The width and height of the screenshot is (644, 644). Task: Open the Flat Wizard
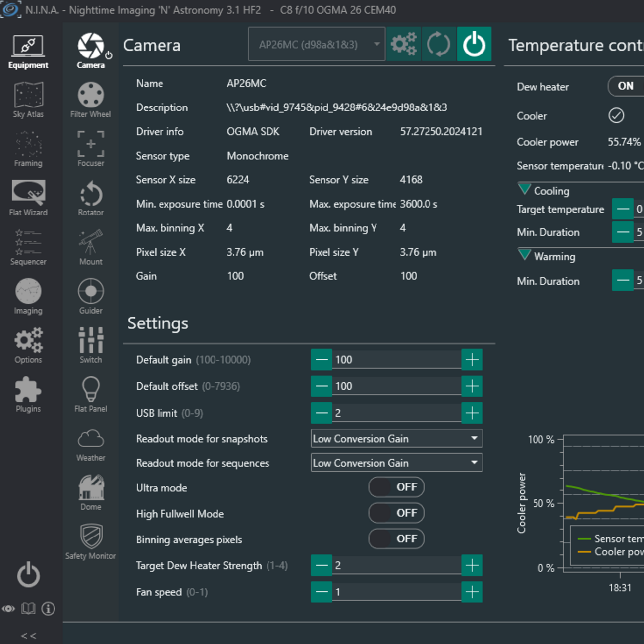tap(28, 199)
